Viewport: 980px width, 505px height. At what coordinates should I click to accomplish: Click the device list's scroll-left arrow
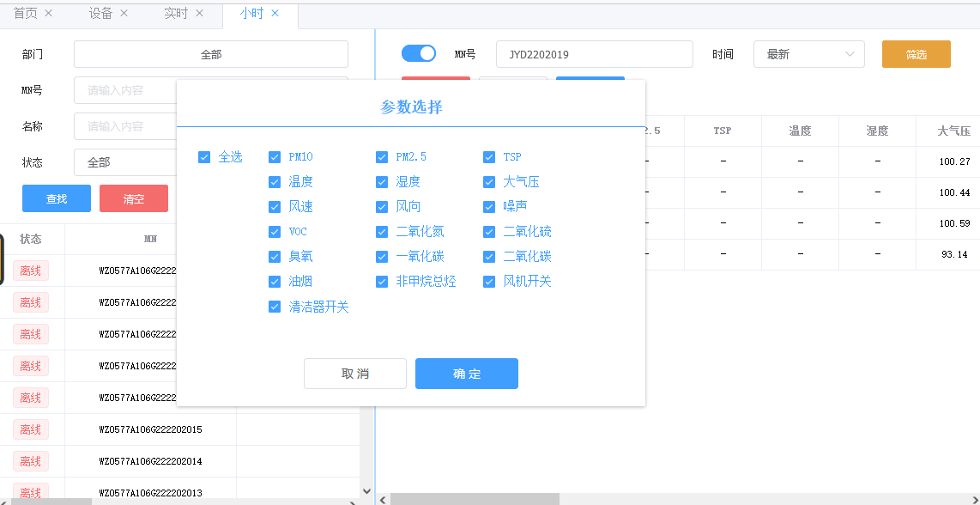5,501
